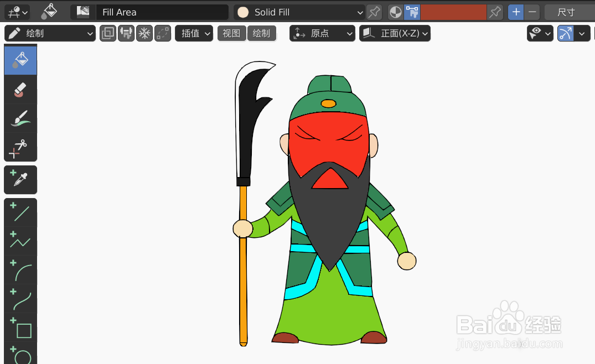Open the tool settings dropdown at top-left

[18, 12]
